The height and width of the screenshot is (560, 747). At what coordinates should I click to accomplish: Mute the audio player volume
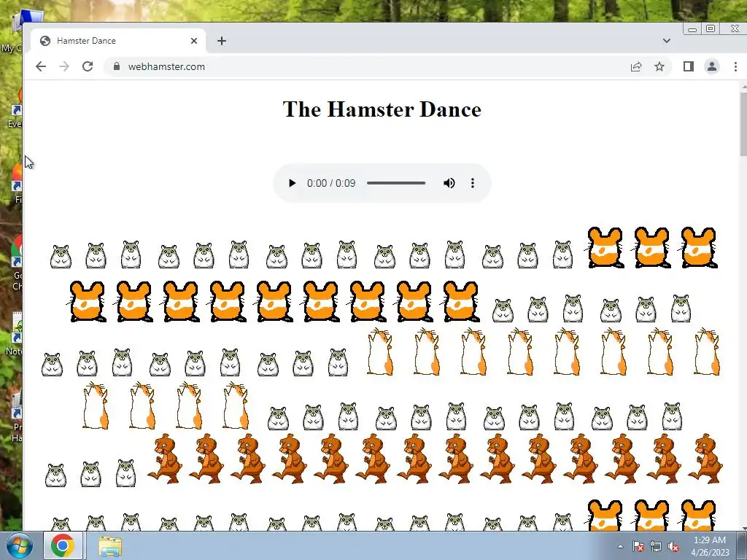pyautogui.click(x=449, y=183)
